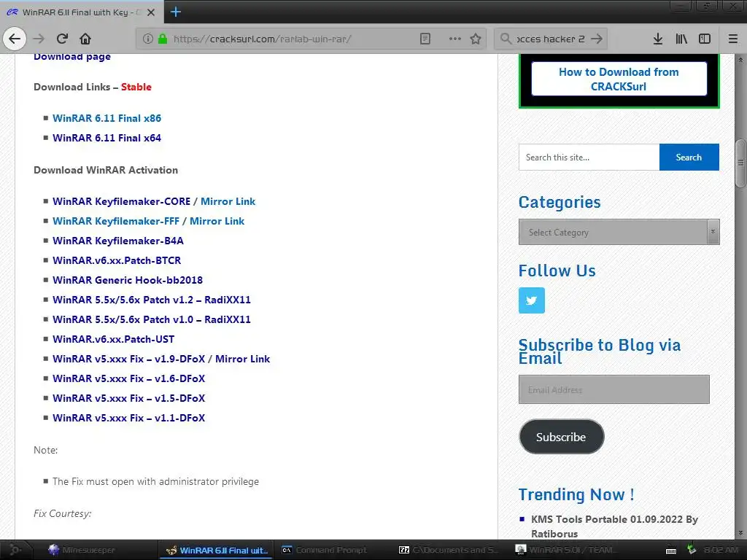Click the Subscribe button

click(561, 437)
